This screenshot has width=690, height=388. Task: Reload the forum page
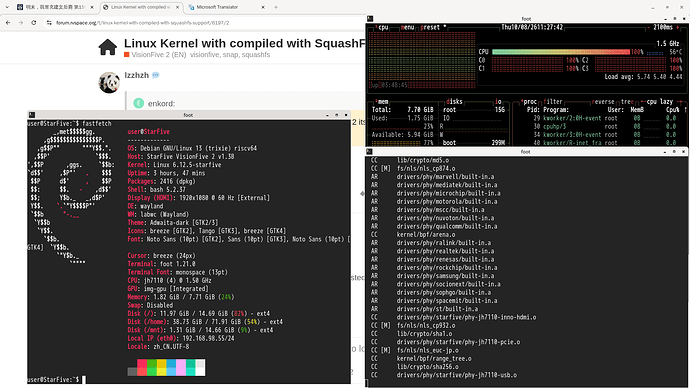(x=33, y=22)
